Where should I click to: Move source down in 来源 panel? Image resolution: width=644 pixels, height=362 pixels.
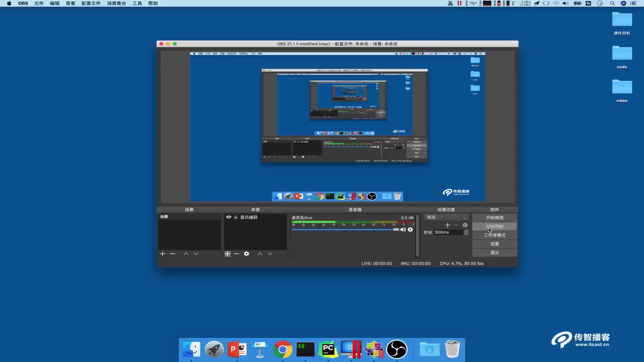[x=270, y=254]
